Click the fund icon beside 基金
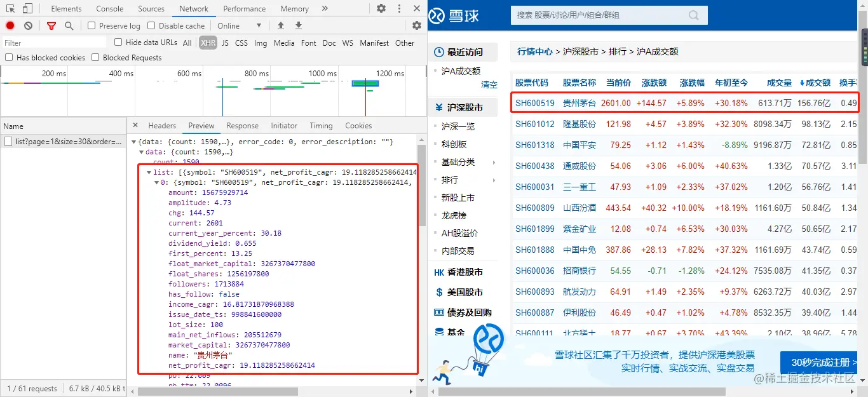 [439, 332]
